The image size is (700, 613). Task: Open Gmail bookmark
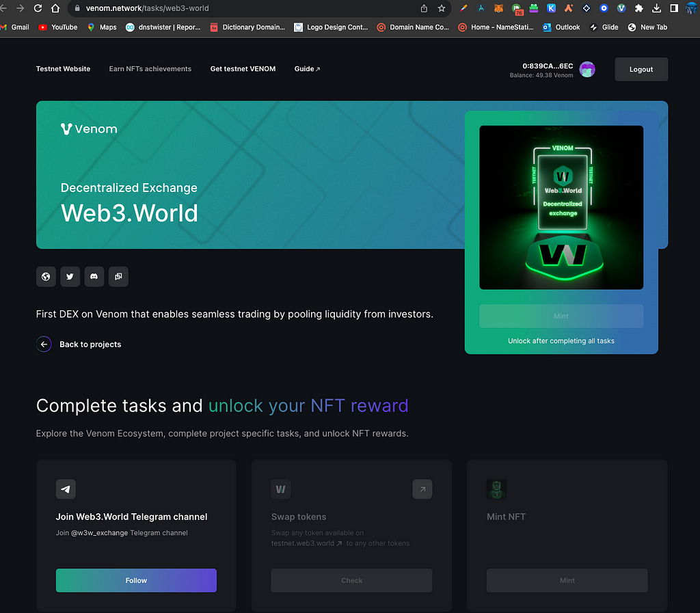click(15, 27)
